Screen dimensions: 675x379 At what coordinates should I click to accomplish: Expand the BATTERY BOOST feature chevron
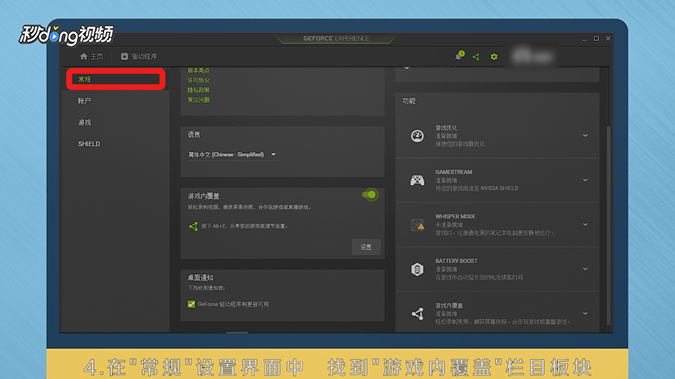[x=585, y=269]
